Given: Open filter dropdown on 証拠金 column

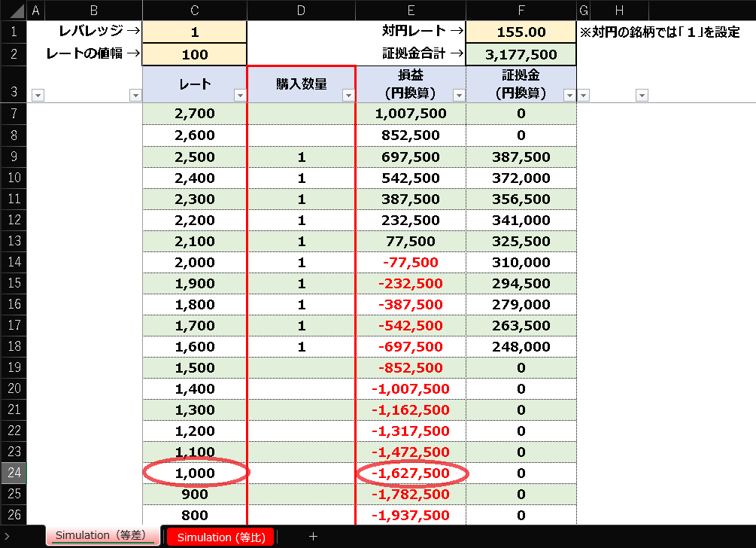Looking at the screenshot, I should coord(569,95).
